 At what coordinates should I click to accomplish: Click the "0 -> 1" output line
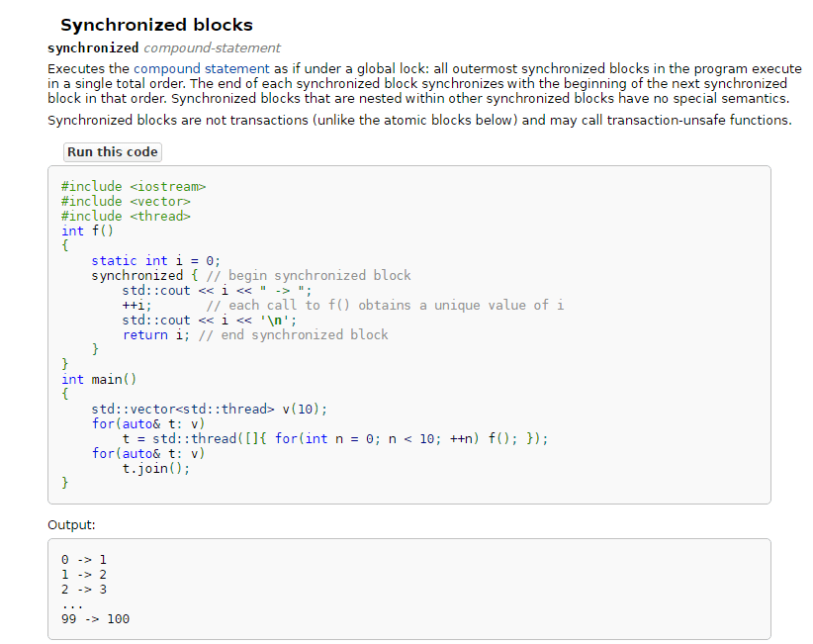(x=84, y=560)
